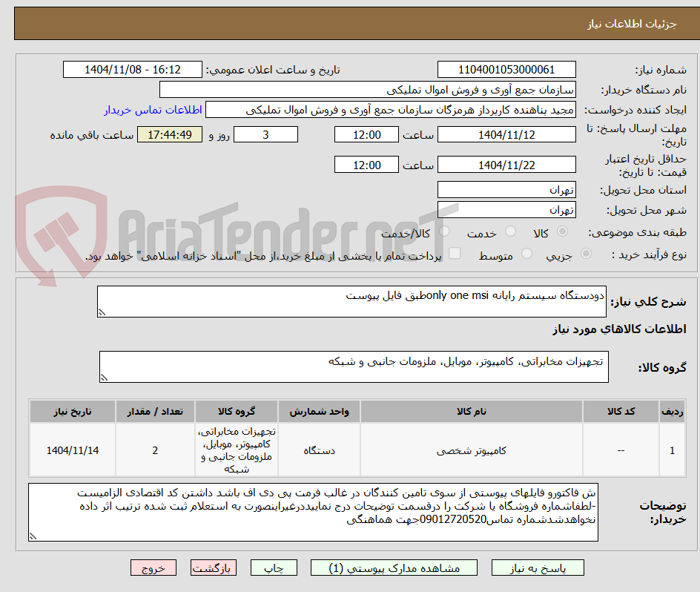Click the شماره نیاز field 1104001053000061
Screen dimensions: 700x592
(506, 70)
